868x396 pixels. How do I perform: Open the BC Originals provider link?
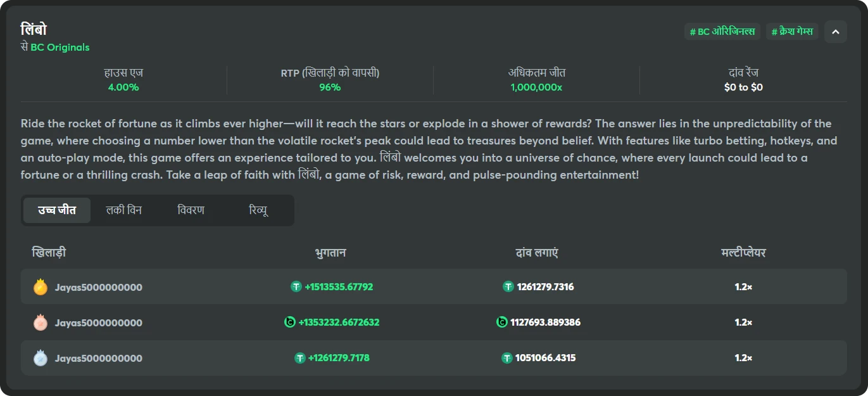tap(60, 48)
